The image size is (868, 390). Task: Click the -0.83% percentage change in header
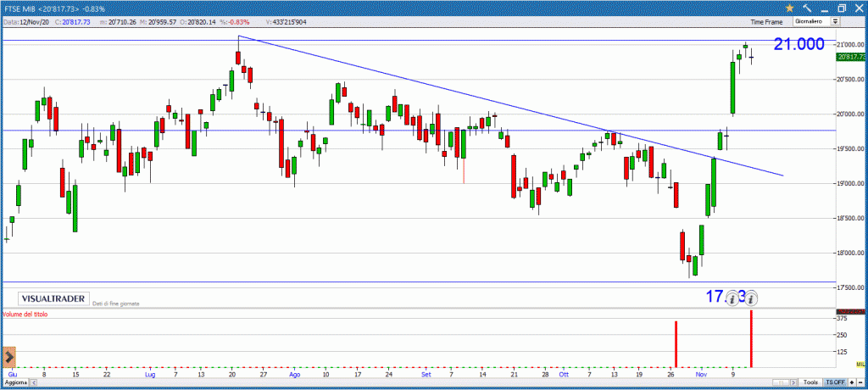pyautogui.click(x=238, y=21)
